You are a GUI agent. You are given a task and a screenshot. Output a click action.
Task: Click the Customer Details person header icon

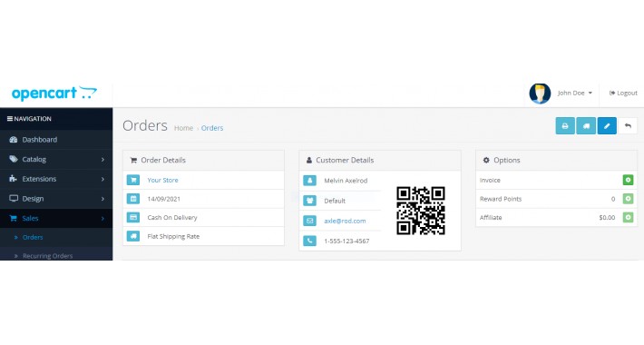(x=309, y=160)
